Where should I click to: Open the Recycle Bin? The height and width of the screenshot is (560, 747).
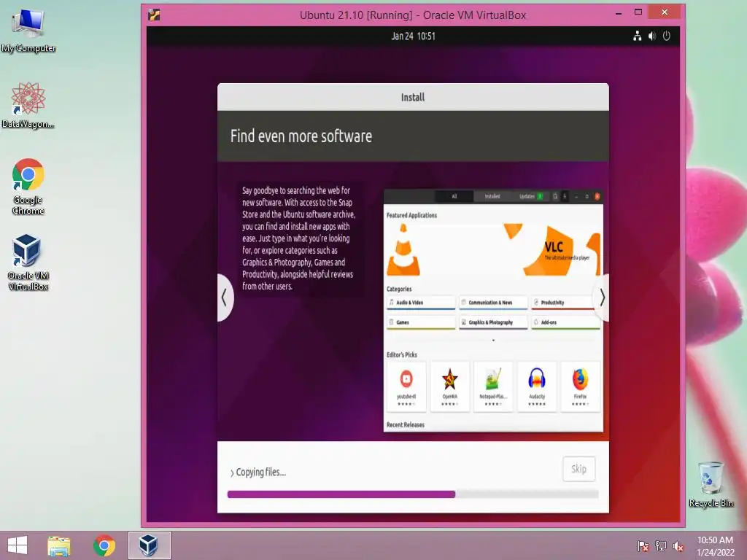711,484
